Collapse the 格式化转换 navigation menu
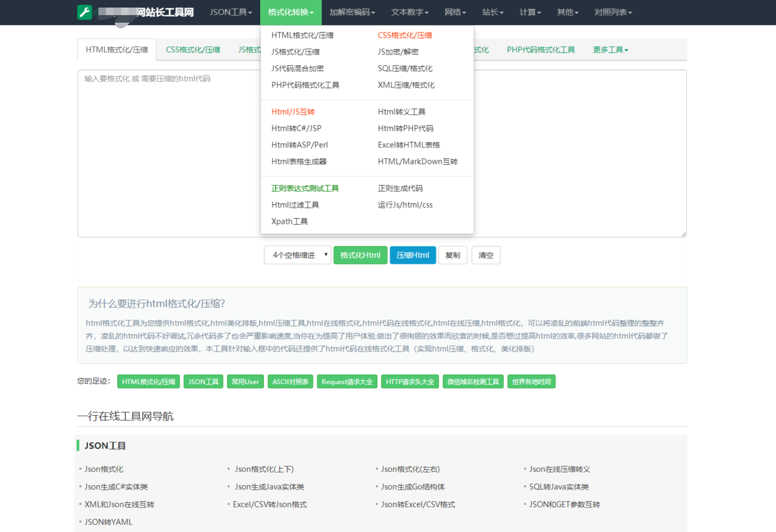776x532 pixels. 290,12
